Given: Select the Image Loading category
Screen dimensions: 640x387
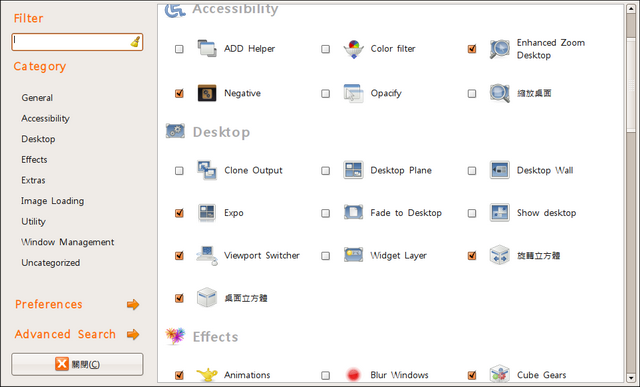Looking at the screenshot, I should click(53, 201).
